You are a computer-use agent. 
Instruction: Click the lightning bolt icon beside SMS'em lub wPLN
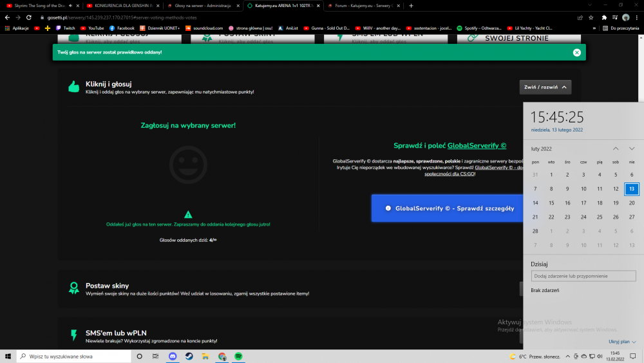pyautogui.click(x=74, y=335)
